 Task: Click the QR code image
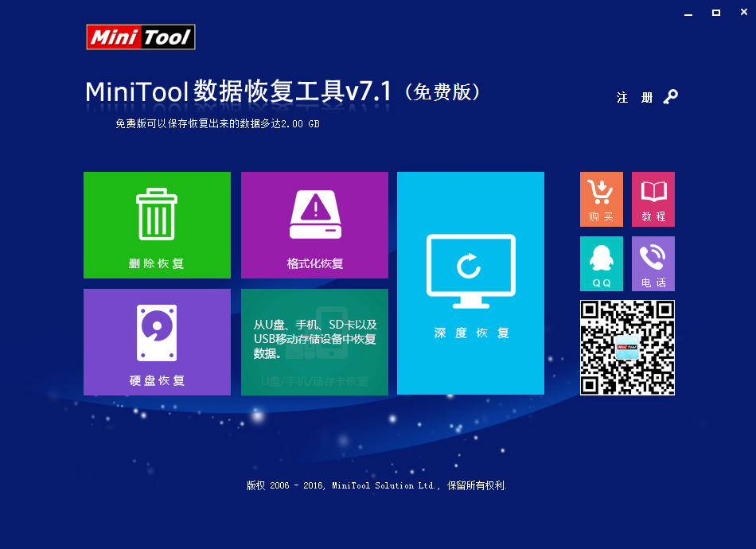pyautogui.click(x=627, y=348)
